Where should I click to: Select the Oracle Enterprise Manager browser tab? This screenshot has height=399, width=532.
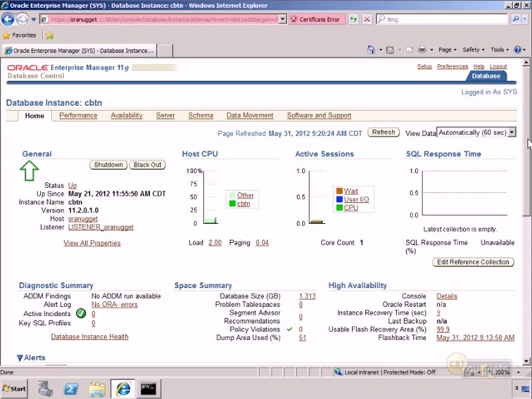[x=79, y=50]
